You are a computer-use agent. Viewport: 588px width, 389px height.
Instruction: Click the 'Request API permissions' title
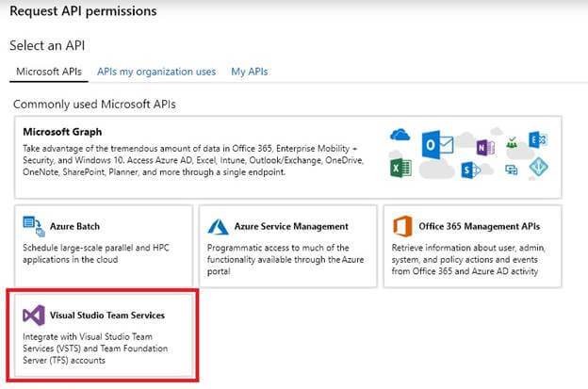[x=83, y=11]
